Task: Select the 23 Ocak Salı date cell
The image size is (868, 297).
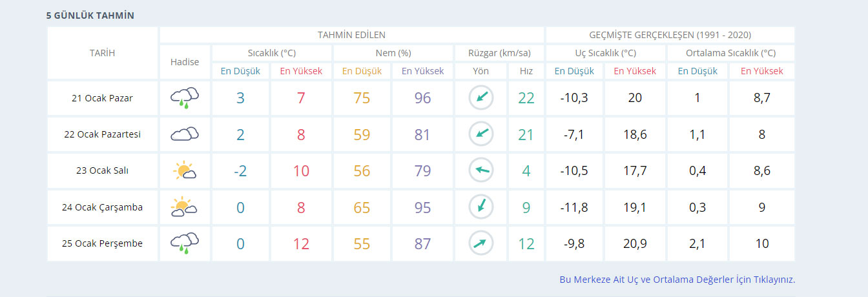Action: pos(102,171)
